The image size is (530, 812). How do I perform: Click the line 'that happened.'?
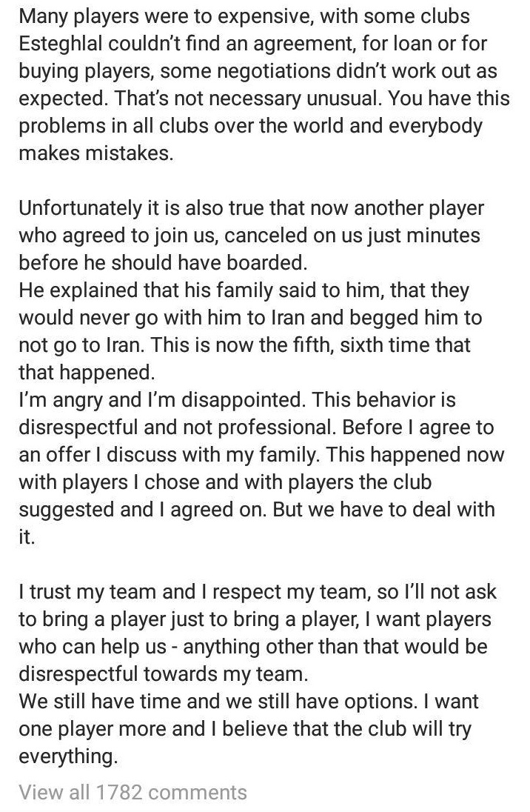coord(87,373)
